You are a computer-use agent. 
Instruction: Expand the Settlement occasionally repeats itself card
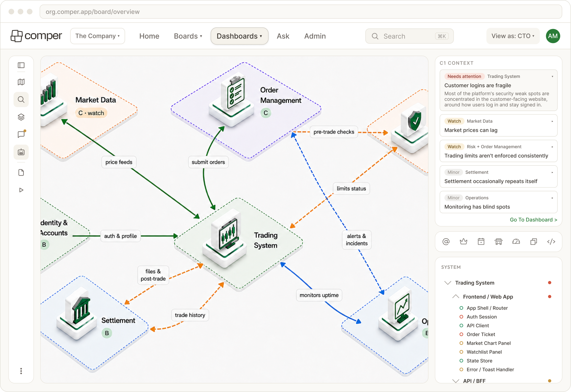point(552,172)
